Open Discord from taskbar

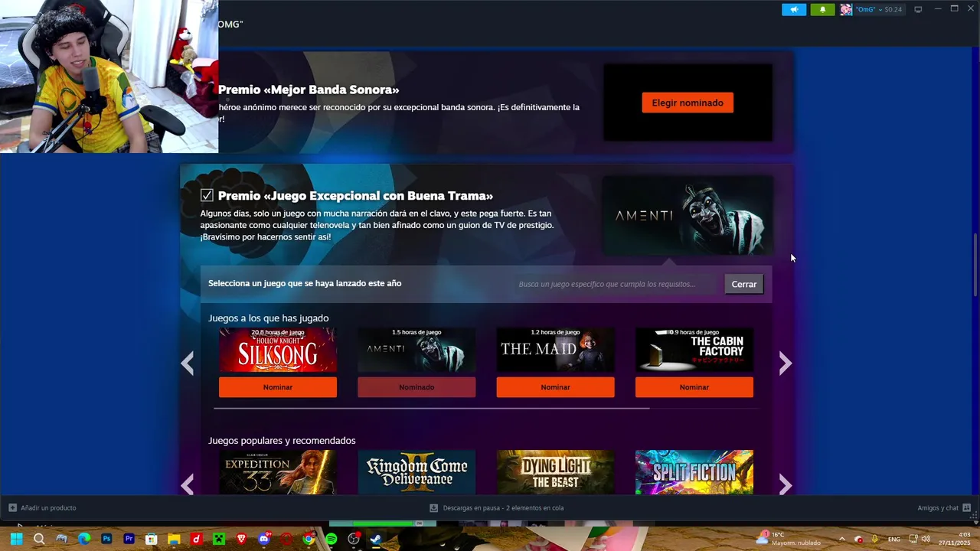point(264,539)
